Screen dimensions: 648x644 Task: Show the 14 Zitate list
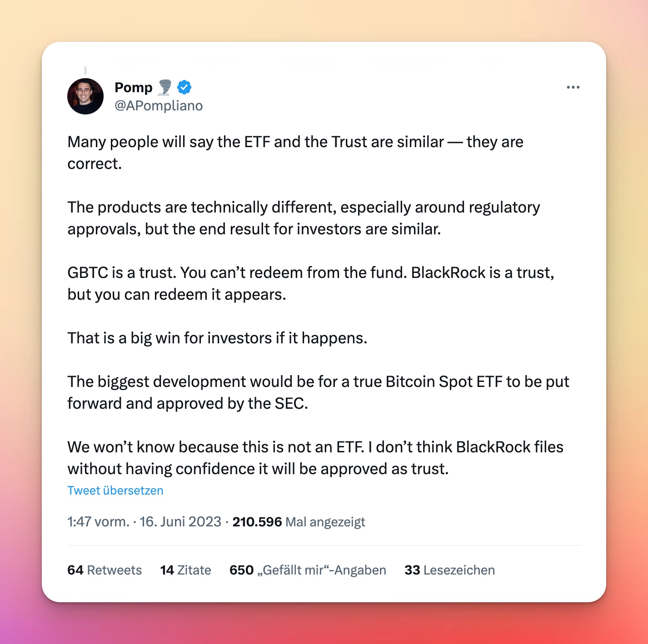click(x=185, y=570)
